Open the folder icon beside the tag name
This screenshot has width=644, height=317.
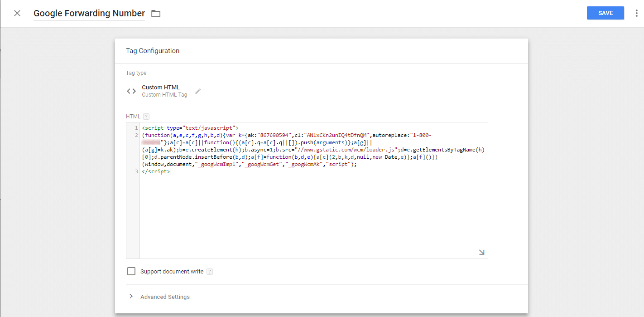(156, 14)
